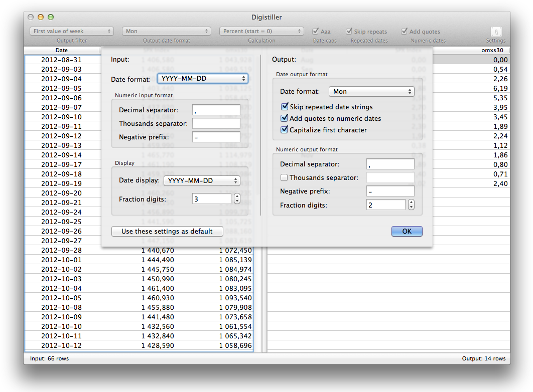Click the Date column header

[62, 50]
